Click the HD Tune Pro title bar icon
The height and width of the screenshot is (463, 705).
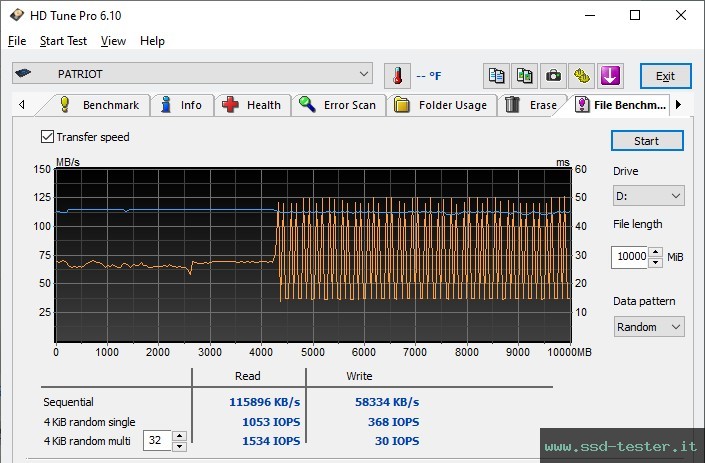tap(17, 15)
